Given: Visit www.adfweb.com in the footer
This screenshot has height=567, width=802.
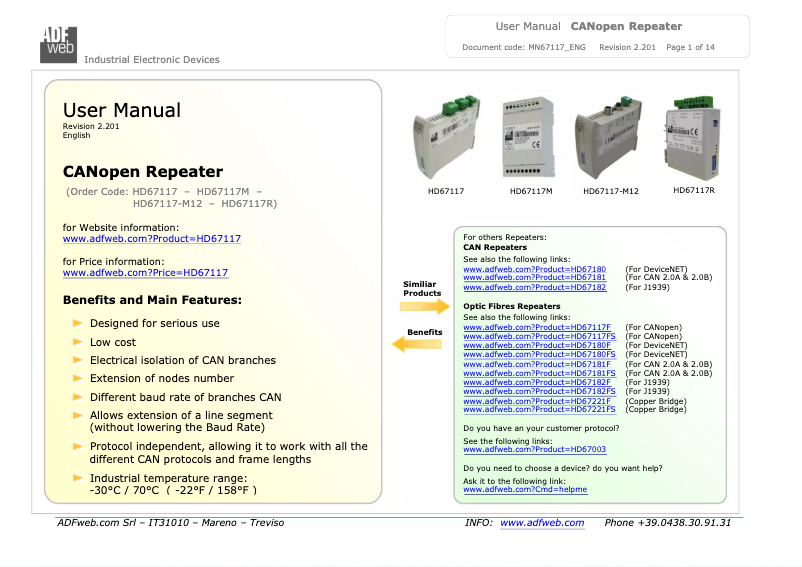Looking at the screenshot, I should click(x=541, y=523).
